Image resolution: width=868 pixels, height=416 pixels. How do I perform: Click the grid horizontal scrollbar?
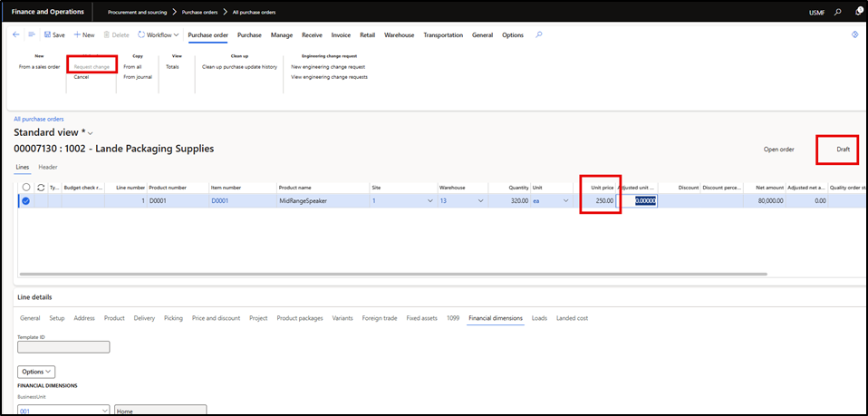pos(390,273)
